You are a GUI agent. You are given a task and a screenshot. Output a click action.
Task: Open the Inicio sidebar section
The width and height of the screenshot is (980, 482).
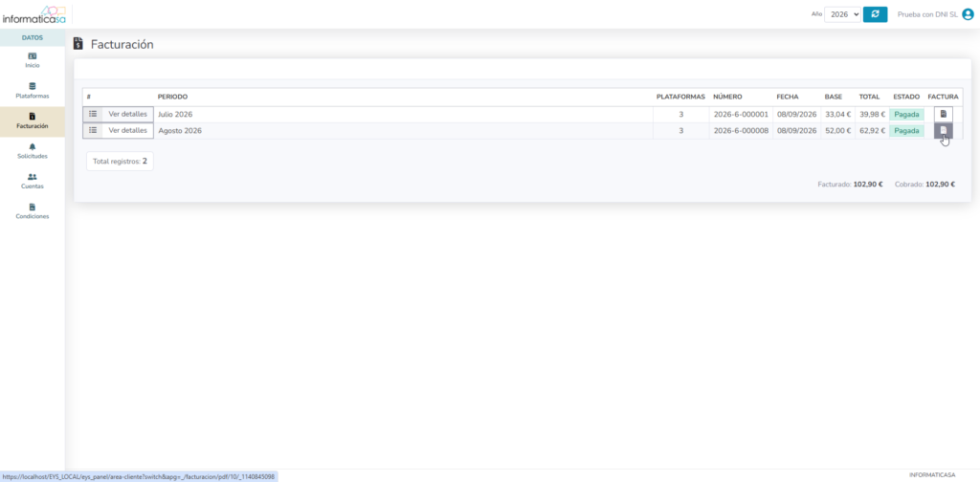tap(33, 60)
